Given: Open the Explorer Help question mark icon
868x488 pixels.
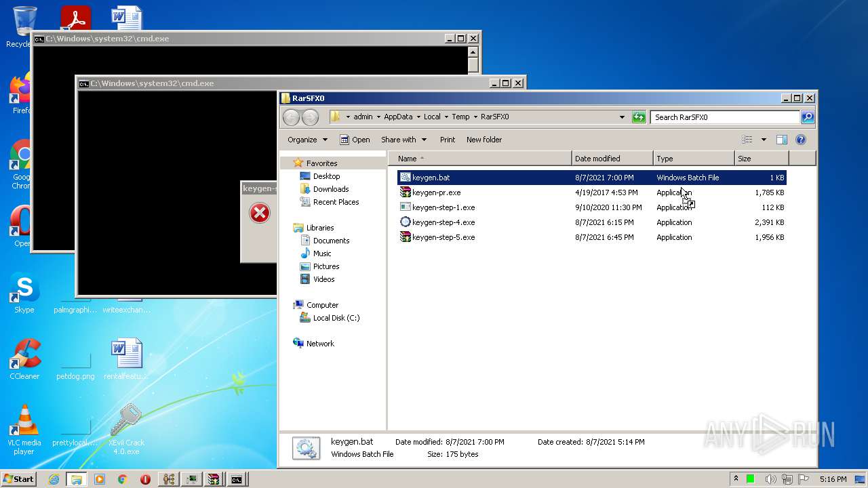Looking at the screenshot, I should pos(801,140).
